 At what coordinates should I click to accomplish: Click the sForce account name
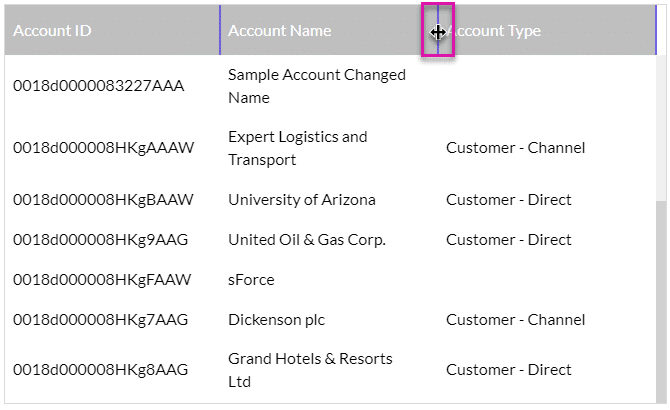click(x=251, y=280)
